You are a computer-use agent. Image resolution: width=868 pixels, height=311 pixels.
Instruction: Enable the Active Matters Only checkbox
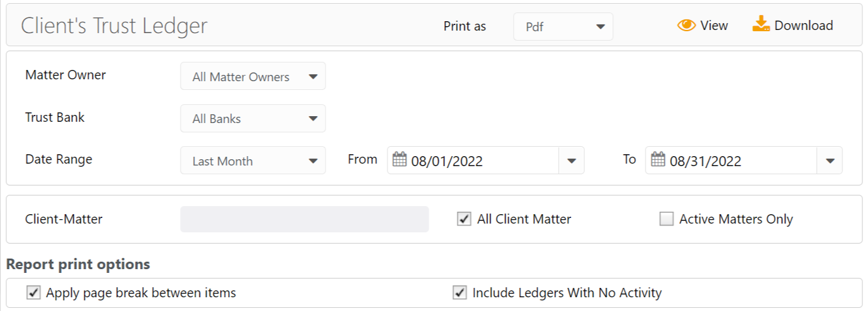667,219
